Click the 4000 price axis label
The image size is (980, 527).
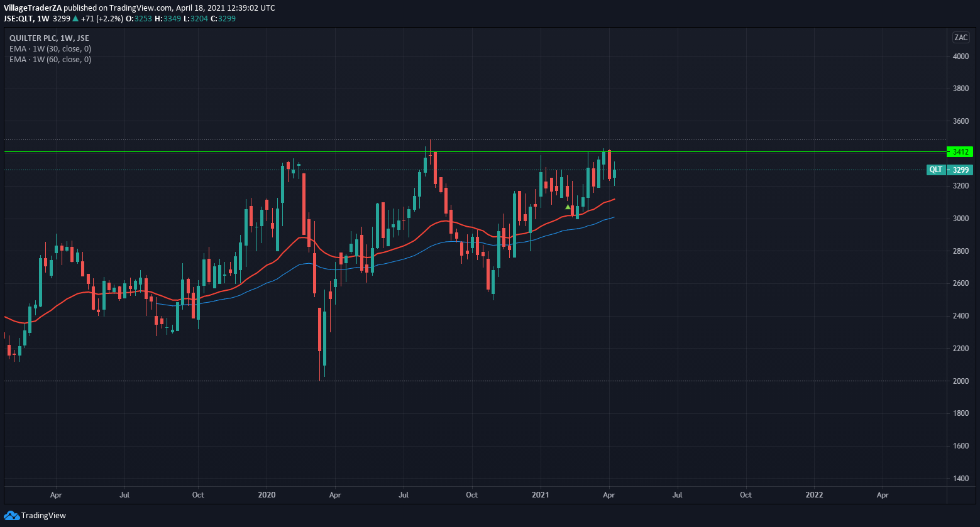pos(960,57)
